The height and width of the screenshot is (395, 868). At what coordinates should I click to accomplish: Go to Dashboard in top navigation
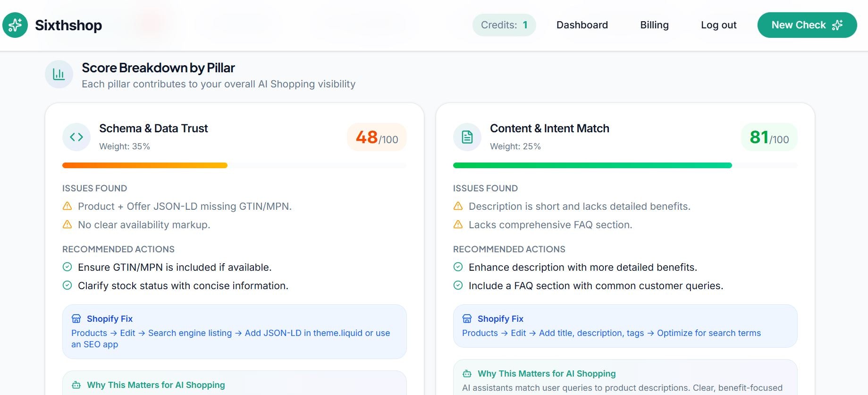click(x=582, y=25)
